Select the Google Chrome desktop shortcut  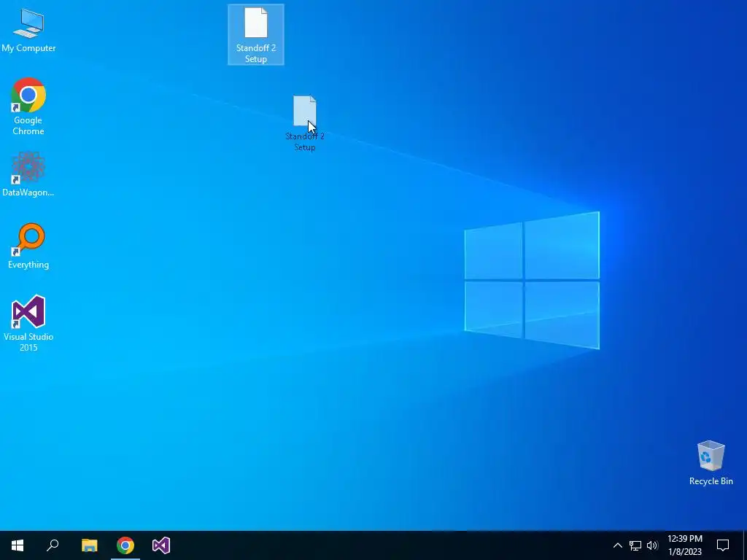28,106
